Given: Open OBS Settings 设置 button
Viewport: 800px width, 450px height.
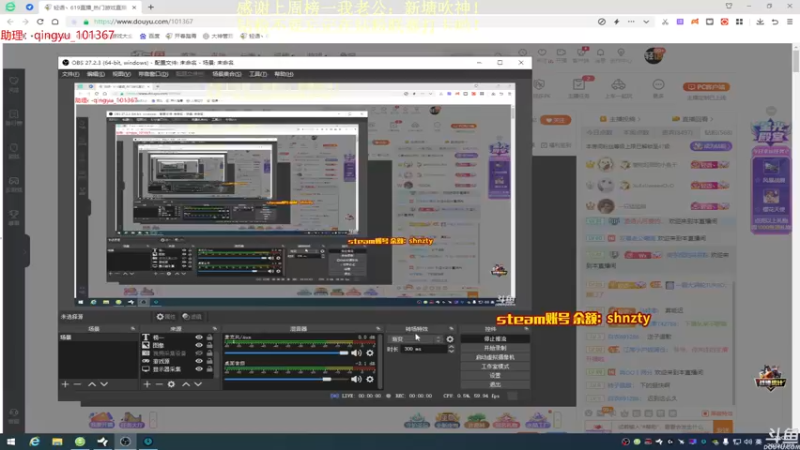Looking at the screenshot, I should coord(495,376).
